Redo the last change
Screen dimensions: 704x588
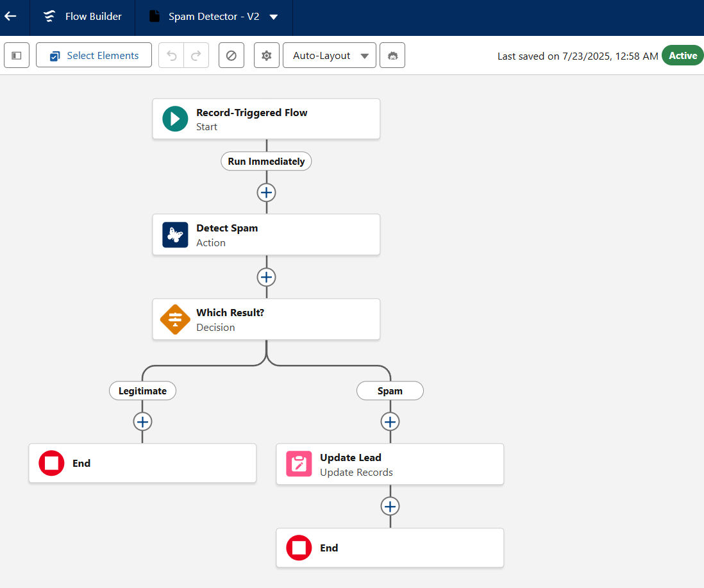196,55
